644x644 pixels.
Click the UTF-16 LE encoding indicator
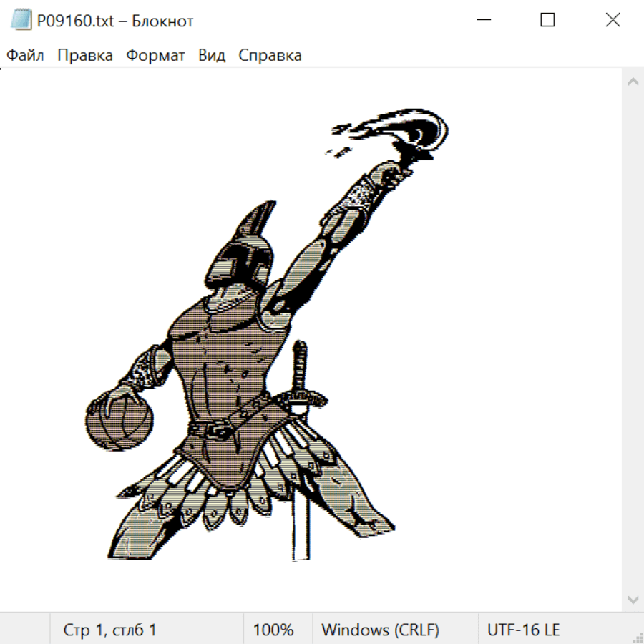(524, 630)
